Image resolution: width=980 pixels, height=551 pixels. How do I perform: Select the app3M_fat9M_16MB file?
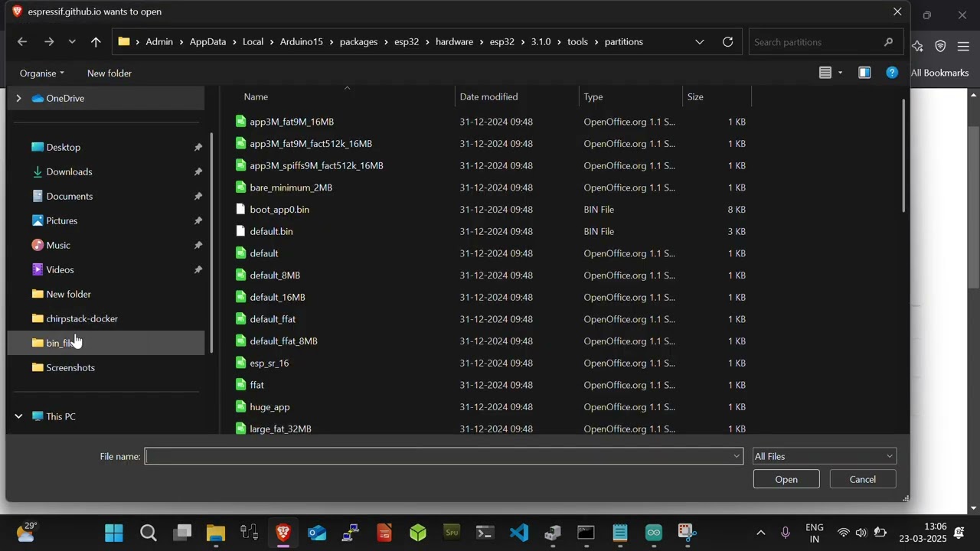(292, 122)
